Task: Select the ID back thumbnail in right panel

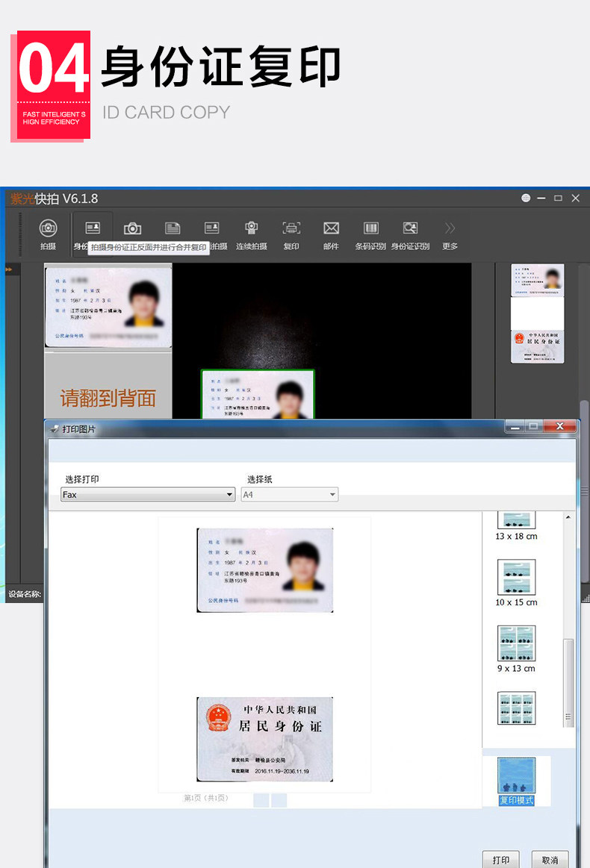Action: click(538, 346)
